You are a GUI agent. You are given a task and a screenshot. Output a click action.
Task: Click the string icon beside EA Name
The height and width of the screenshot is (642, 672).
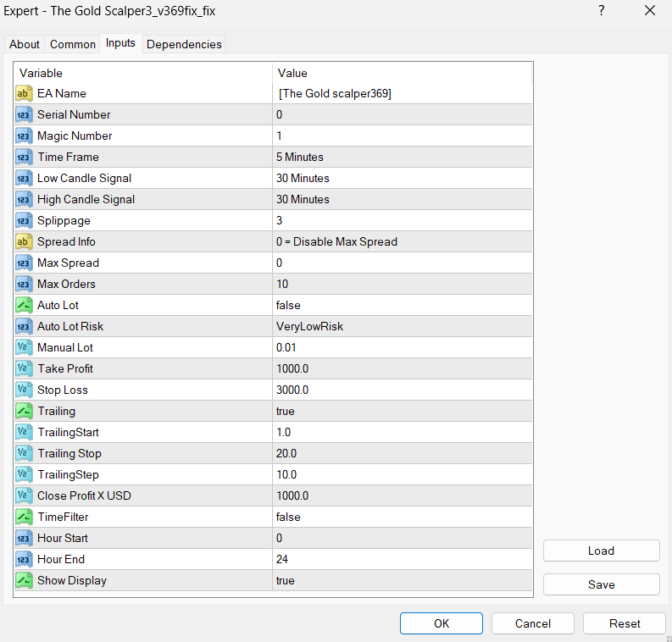point(24,93)
